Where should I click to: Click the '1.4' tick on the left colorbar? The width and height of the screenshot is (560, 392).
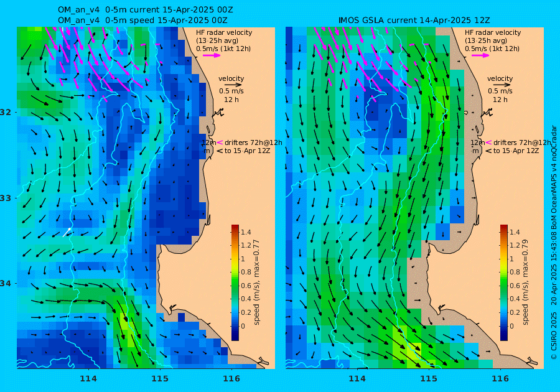pos(246,233)
